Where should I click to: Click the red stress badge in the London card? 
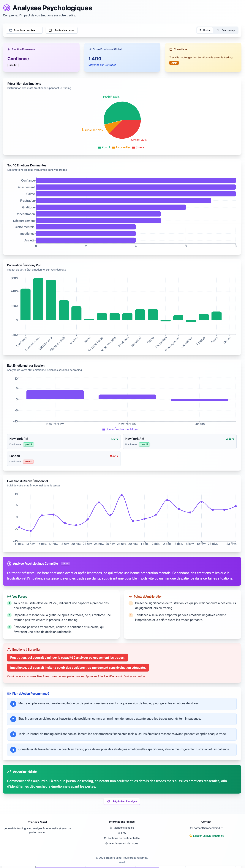(x=28, y=462)
